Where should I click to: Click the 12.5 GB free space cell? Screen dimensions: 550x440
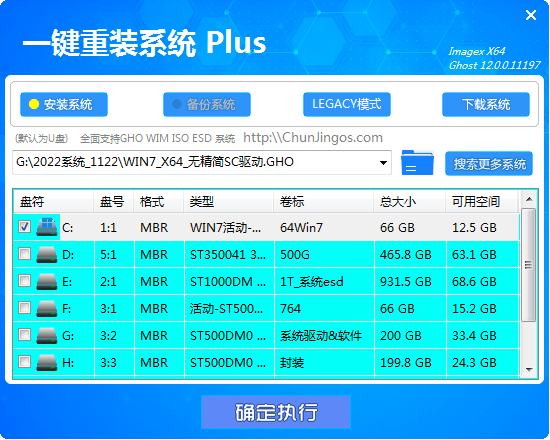click(483, 228)
